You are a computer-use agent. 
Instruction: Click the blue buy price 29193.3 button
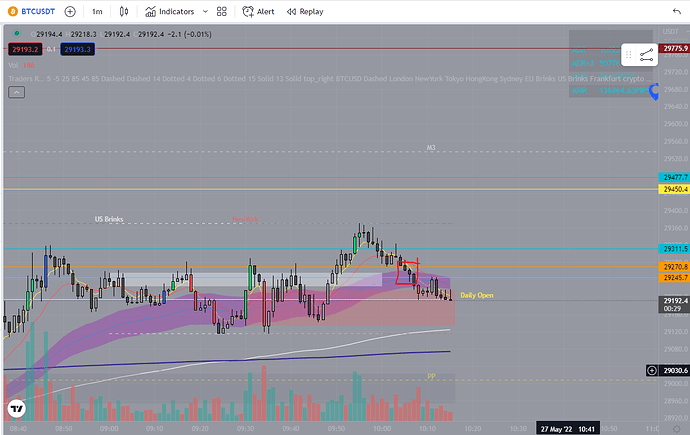click(x=77, y=49)
